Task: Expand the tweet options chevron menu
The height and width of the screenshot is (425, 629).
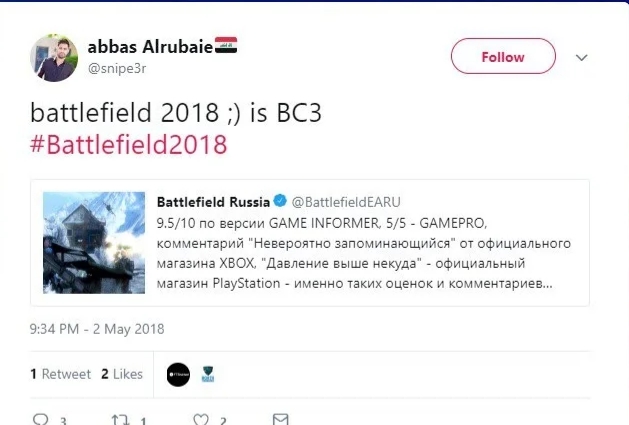Action: (x=583, y=58)
